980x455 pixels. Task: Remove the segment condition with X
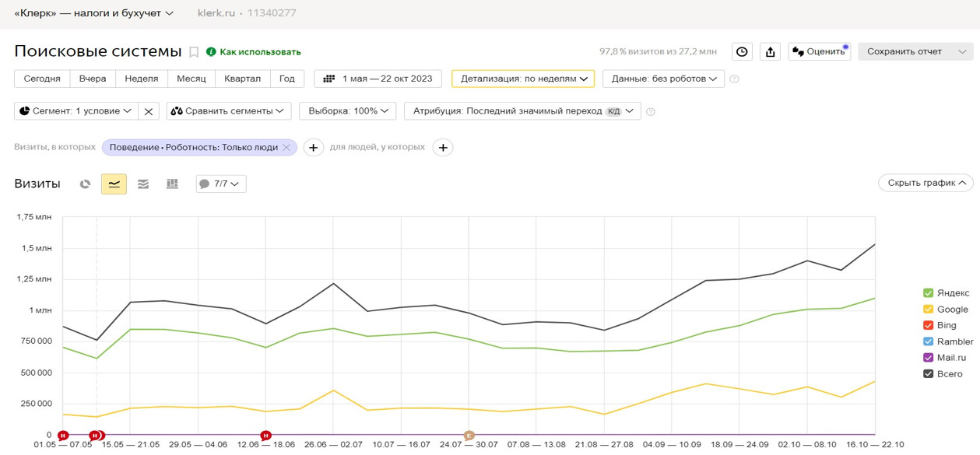tap(149, 111)
